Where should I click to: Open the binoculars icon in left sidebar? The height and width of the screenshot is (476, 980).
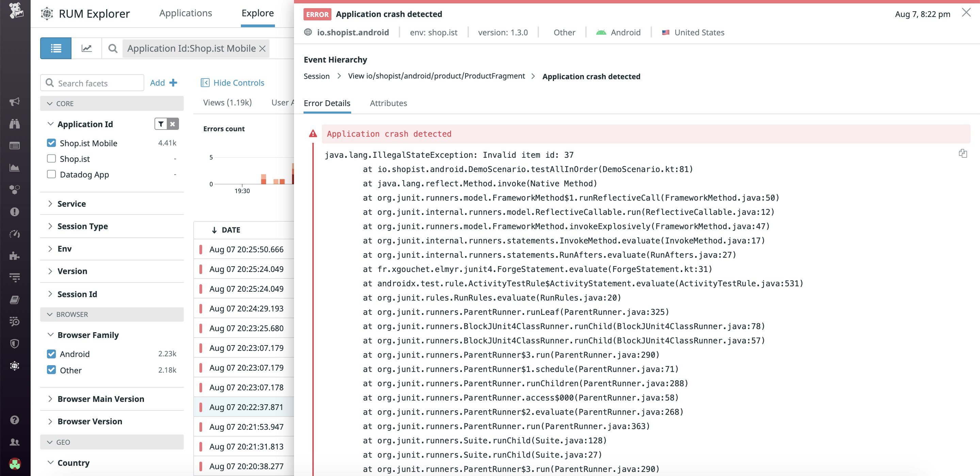point(14,123)
